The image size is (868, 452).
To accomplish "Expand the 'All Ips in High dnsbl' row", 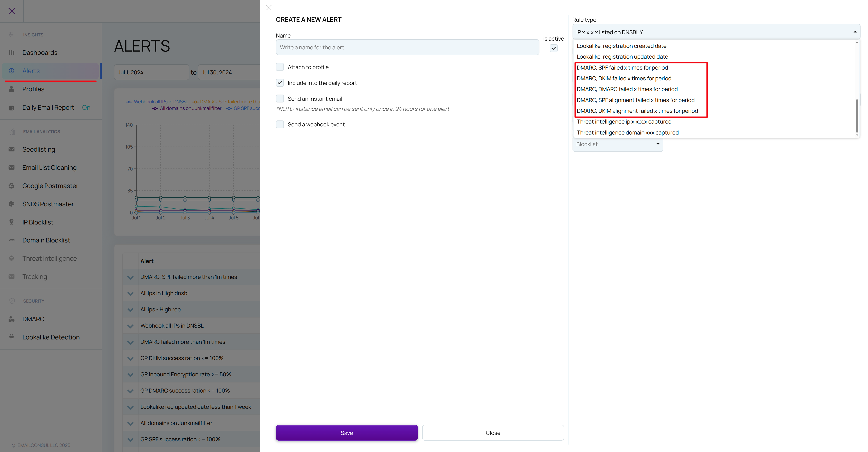I will (x=130, y=293).
